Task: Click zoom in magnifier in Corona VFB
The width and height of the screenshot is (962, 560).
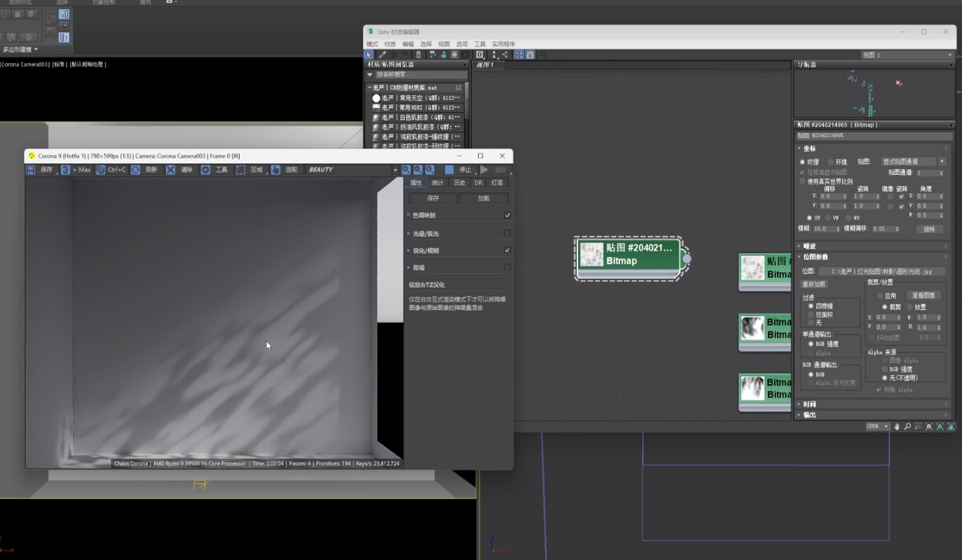Action: [406, 170]
